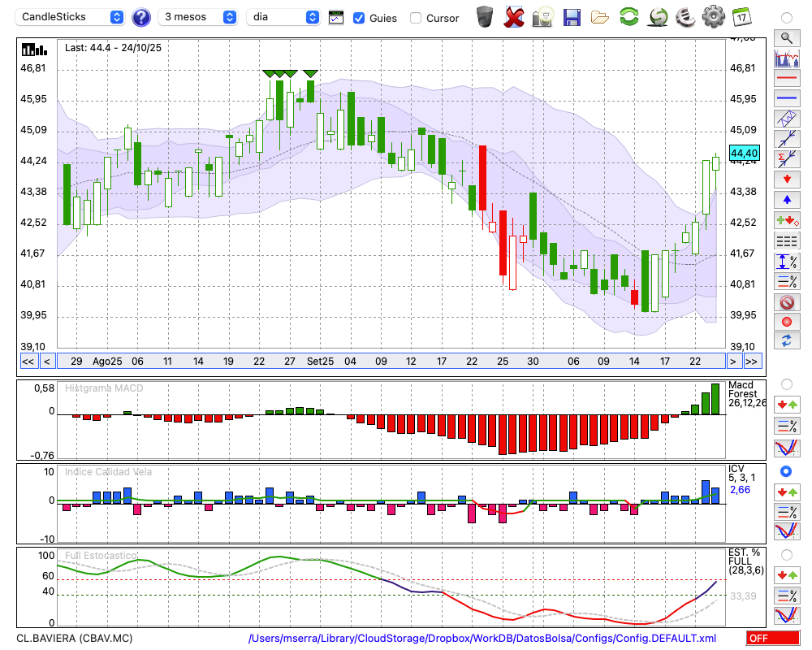Jump to chart start with << button

click(28, 362)
